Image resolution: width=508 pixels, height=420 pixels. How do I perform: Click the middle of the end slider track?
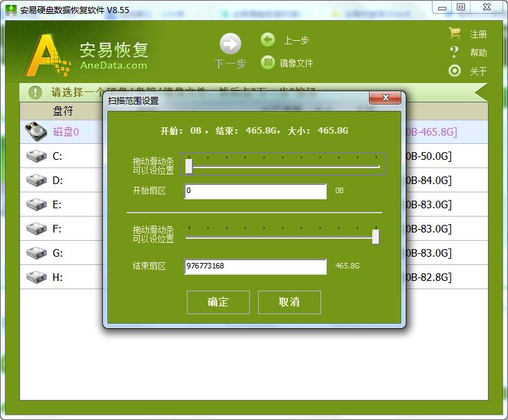[282, 238]
